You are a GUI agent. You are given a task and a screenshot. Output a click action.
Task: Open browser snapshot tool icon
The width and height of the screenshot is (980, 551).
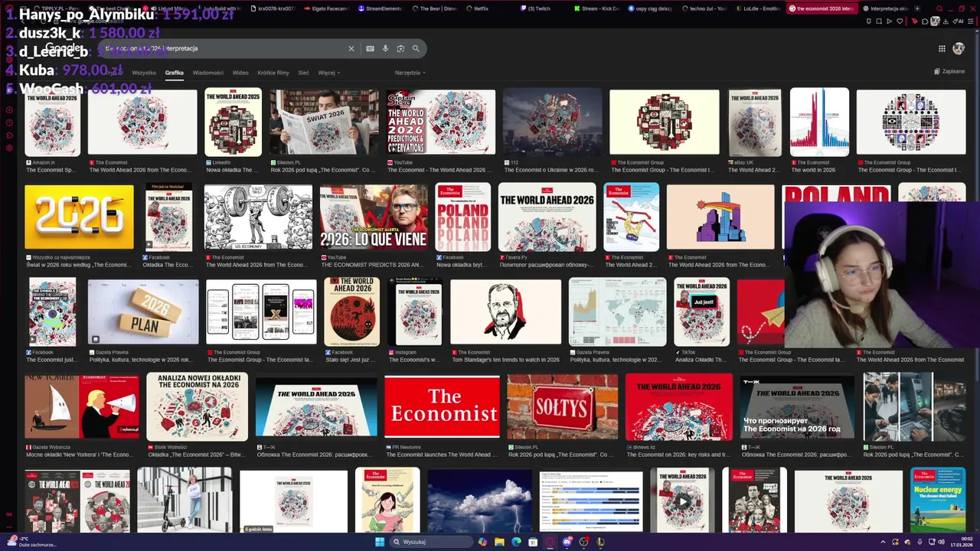pos(879,21)
